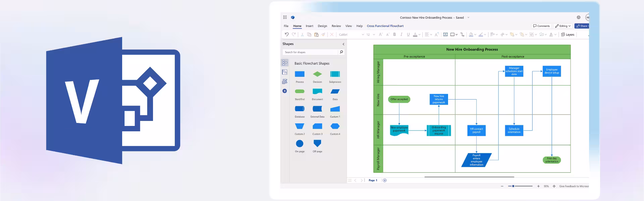This screenshot has width=644, height=201.
Task: Toggle bold formatting
Action: click(394, 35)
